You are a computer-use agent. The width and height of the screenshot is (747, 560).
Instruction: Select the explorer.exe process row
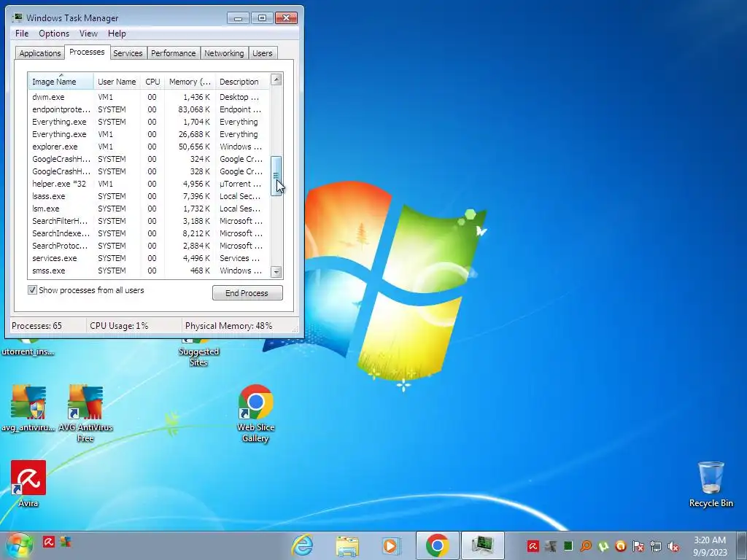tap(149, 147)
